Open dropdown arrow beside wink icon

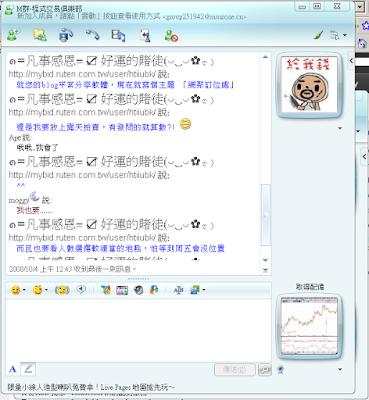click(46, 290)
